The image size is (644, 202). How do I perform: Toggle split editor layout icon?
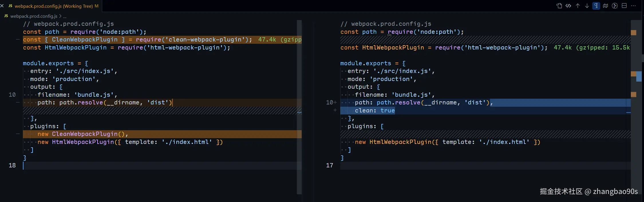(x=624, y=6)
